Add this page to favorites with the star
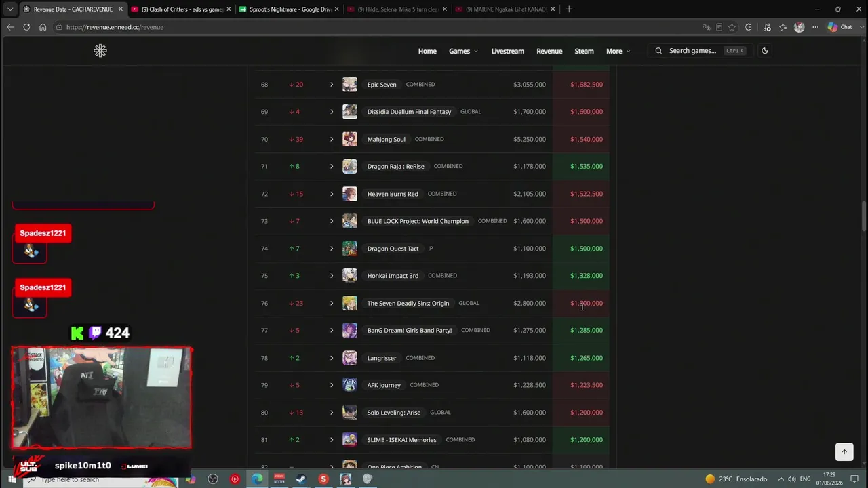The height and width of the screenshot is (488, 868). coord(732,27)
